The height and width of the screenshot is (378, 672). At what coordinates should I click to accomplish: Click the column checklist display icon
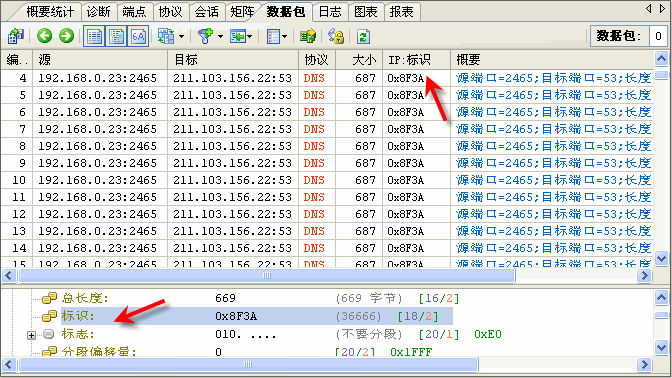click(273, 36)
